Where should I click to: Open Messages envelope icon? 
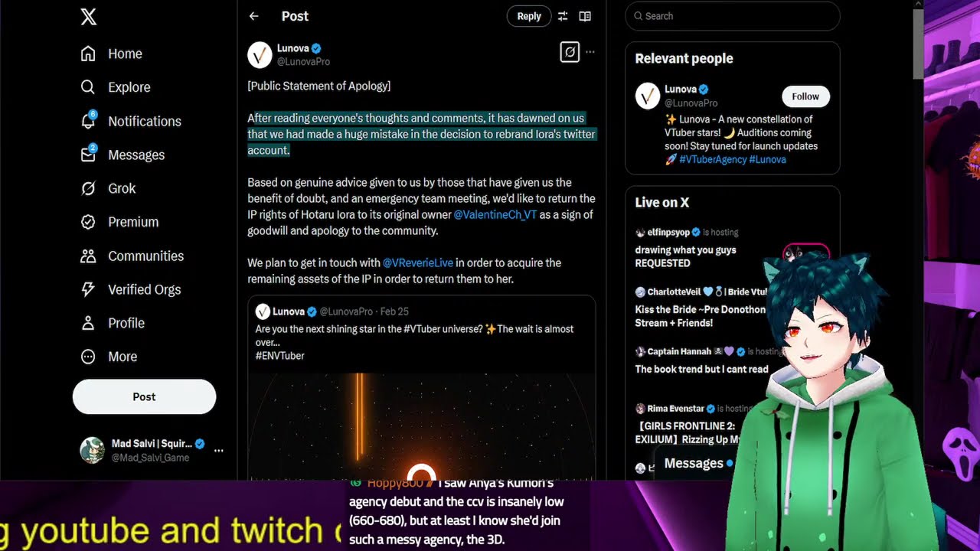[88, 154]
